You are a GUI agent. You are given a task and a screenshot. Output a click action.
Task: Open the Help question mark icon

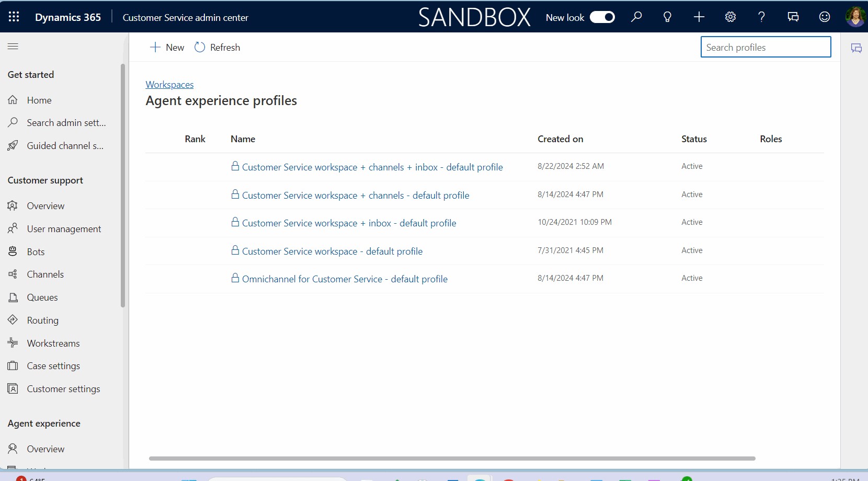761,17
